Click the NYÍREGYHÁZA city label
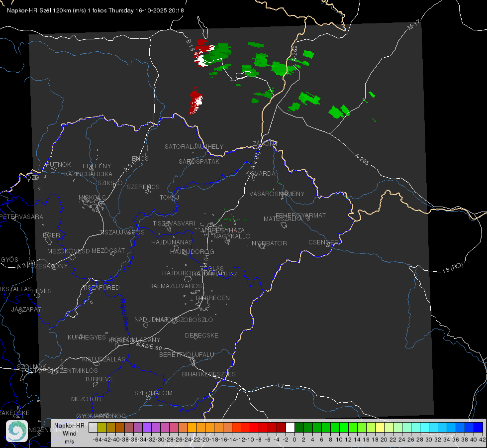This screenshot has height=448, width=487. (x=223, y=230)
